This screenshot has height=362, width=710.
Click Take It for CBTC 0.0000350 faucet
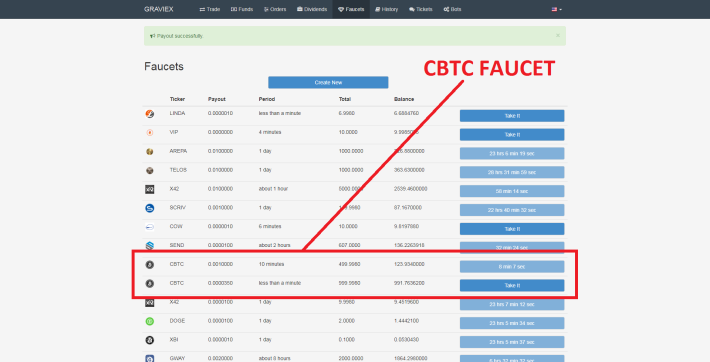[512, 285]
